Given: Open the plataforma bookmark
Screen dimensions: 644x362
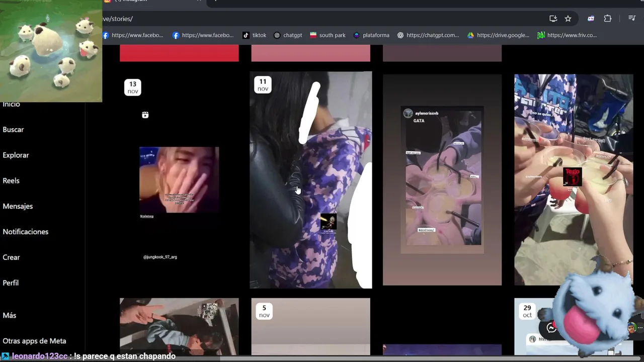Looking at the screenshot, I should [x=371, y=35].
